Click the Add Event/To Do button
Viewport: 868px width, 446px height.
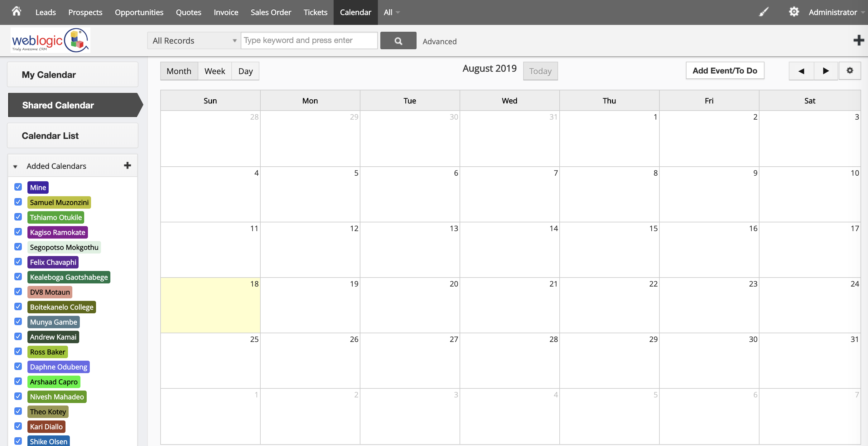(x=725, y=71)
